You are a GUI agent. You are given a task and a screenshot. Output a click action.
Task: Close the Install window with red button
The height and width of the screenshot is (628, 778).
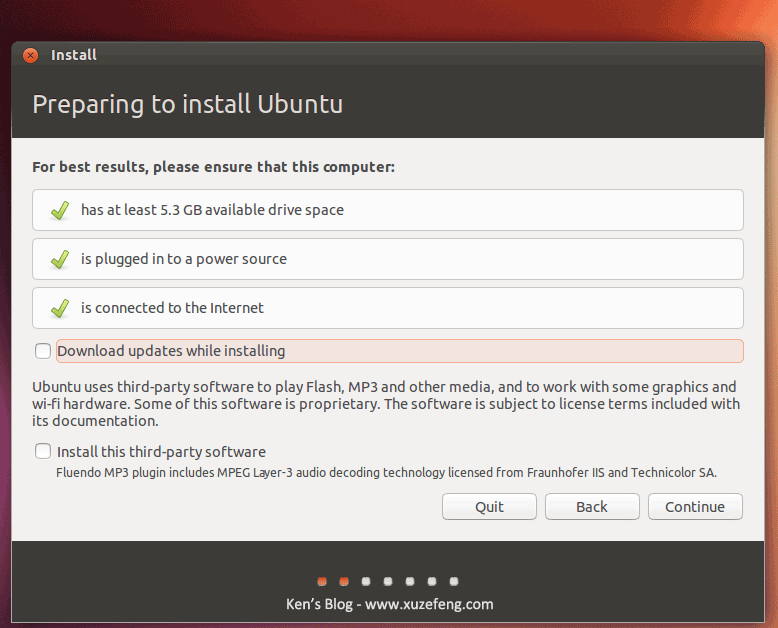pos(31,55)
